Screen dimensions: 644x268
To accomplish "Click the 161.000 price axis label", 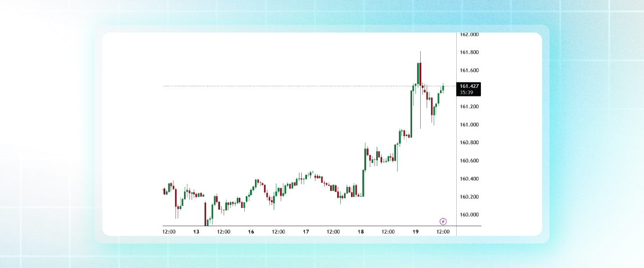I will 470,125.
